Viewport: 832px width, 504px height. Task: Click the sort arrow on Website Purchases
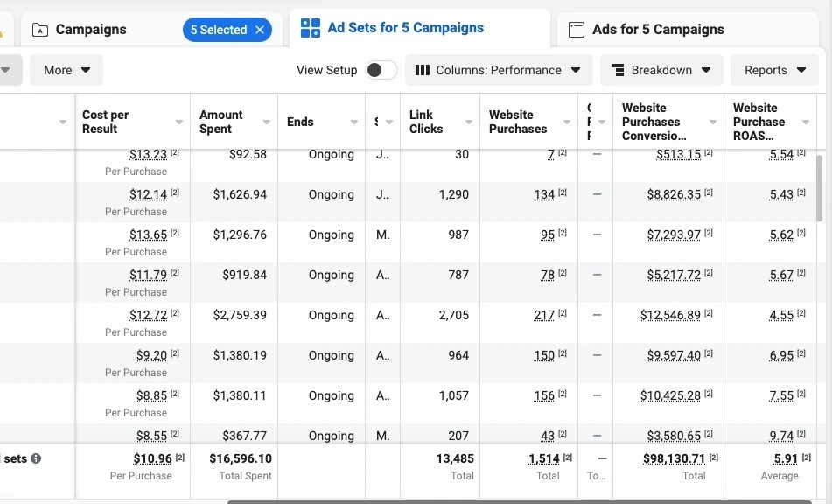point(567,122)
